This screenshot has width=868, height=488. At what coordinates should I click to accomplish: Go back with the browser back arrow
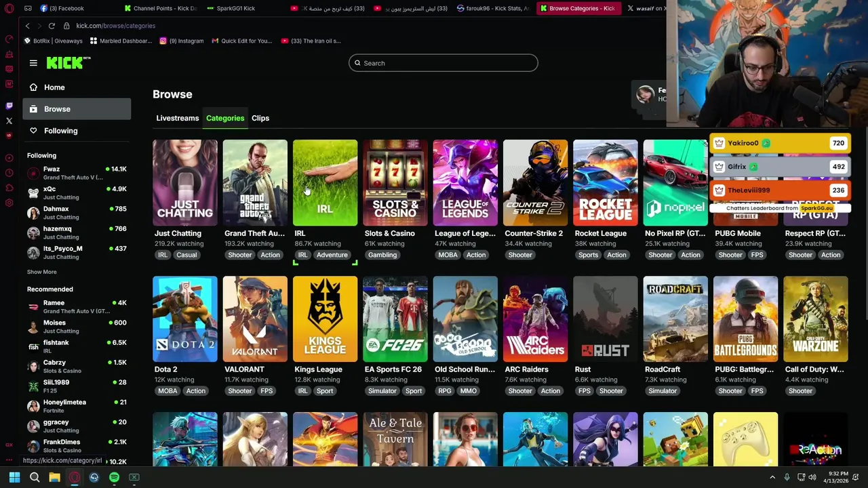click(x=27, y=26)
